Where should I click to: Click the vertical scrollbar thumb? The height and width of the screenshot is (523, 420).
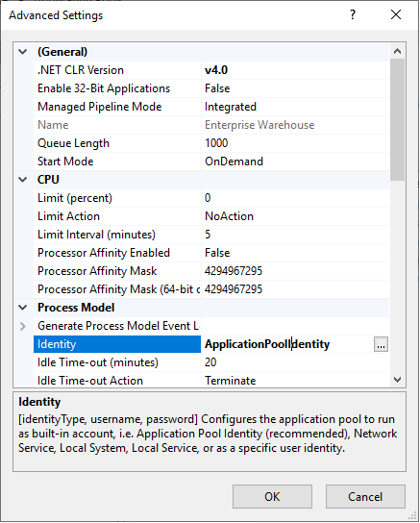[x=397, y=119]
